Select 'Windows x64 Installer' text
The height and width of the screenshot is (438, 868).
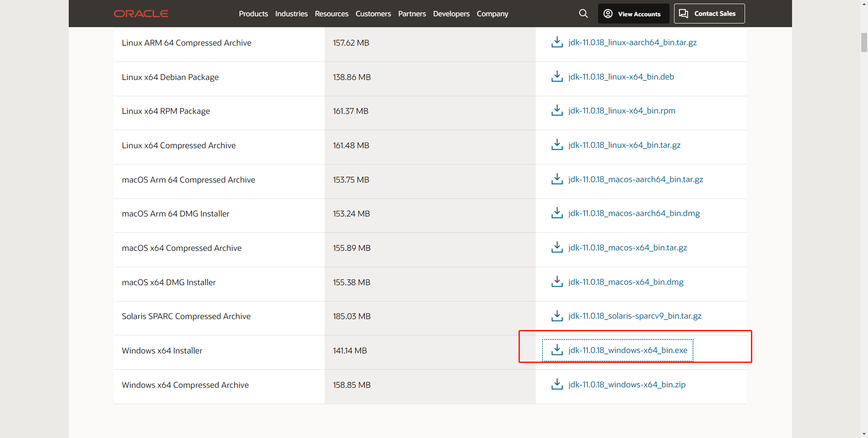(x=162, y=350)
